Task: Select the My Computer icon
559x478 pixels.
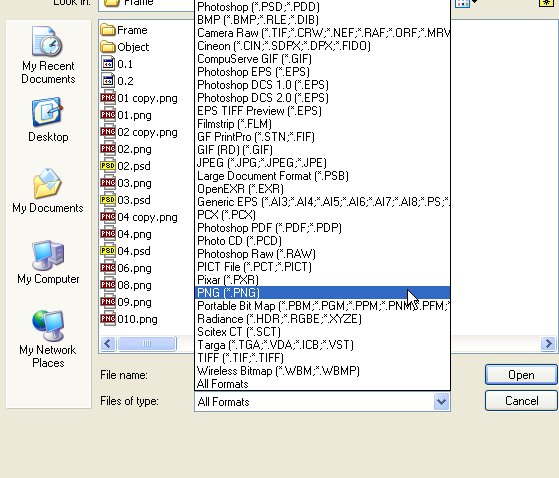Action: pyautogui.click(x=48, y=262)
